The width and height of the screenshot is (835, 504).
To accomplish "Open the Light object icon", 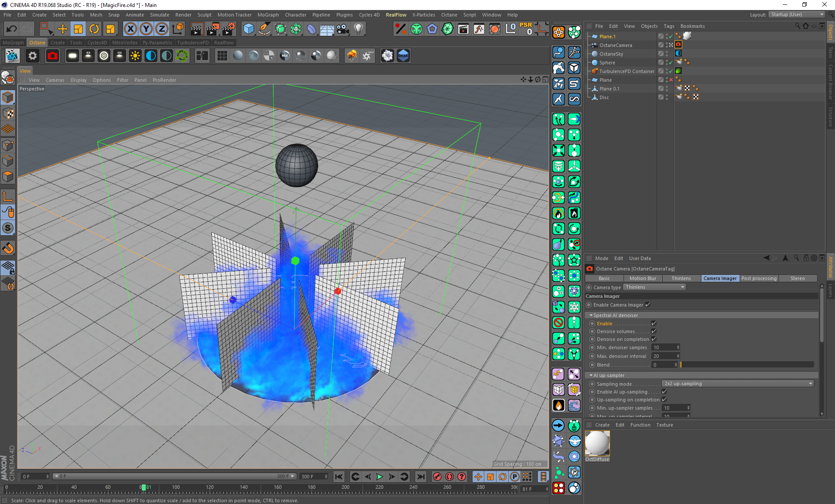I will tap(359, 29).
